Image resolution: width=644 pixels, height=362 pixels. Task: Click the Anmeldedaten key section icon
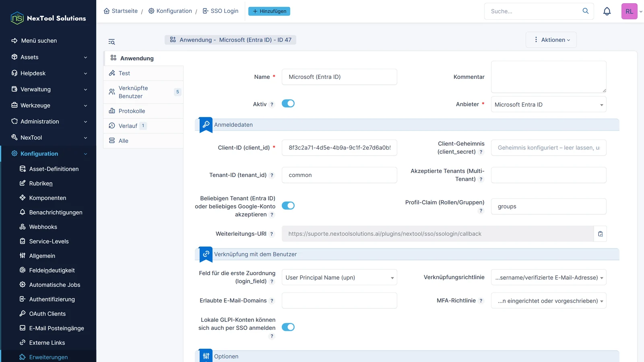(x=206, y=125)
